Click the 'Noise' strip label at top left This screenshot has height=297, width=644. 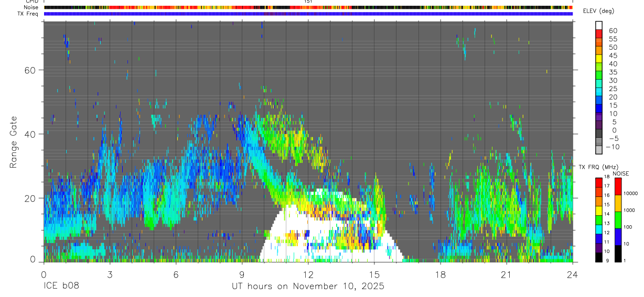[31, 7]
